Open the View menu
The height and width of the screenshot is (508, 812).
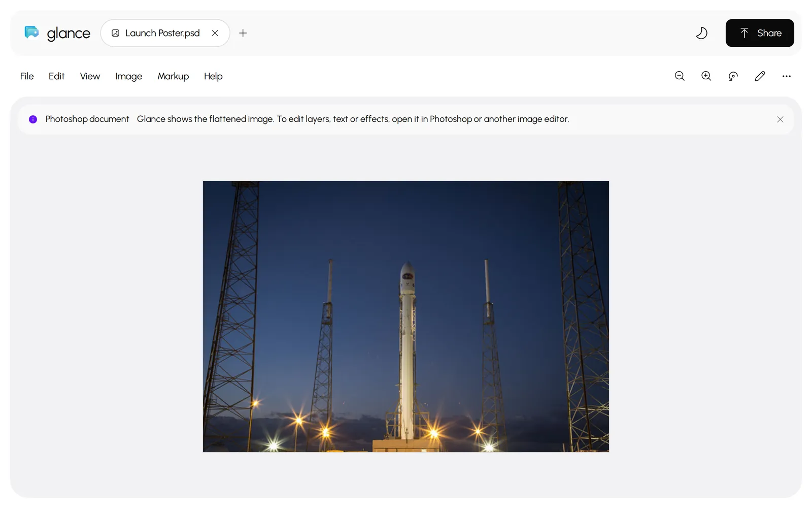[x=90, y=76]
